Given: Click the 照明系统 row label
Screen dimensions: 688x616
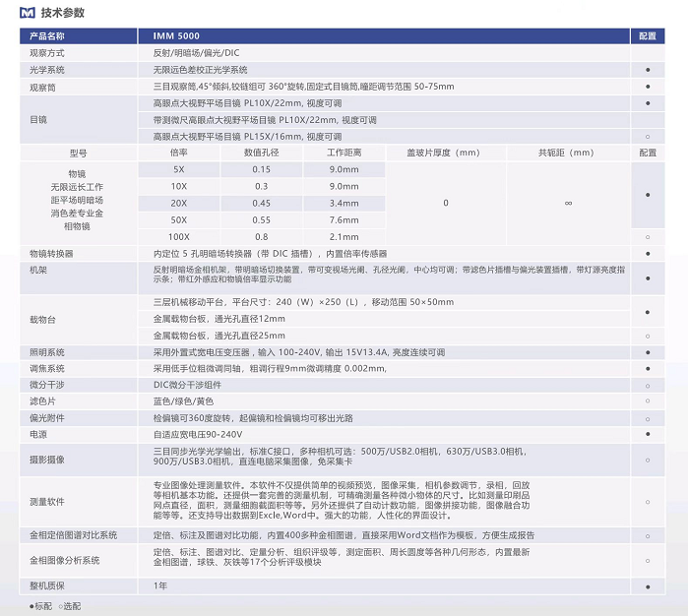Looking at the screenshot, I should click(x=47, y=352).
